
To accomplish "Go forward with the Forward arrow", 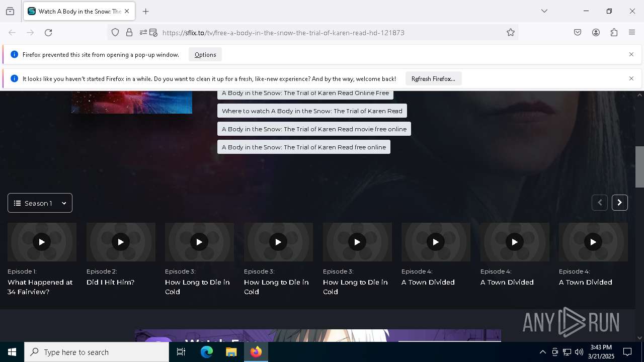I will tap(30, 33).
